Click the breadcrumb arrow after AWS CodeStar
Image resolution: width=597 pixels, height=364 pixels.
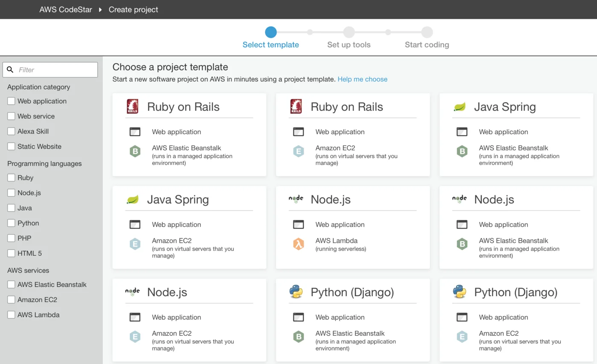coord(101,9)
